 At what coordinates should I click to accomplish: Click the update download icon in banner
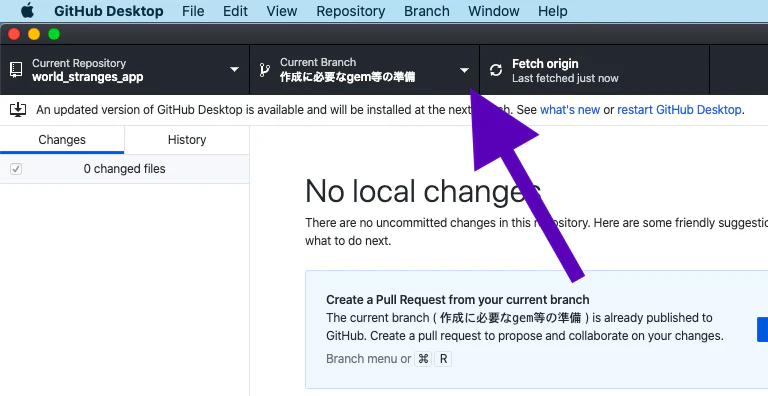(18, 109)
